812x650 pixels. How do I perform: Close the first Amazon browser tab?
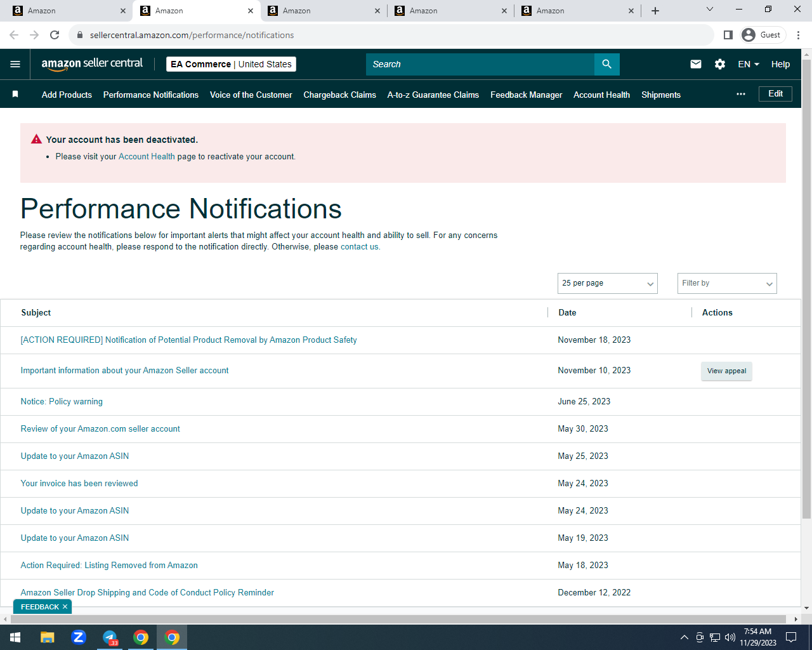pos(123,11)
